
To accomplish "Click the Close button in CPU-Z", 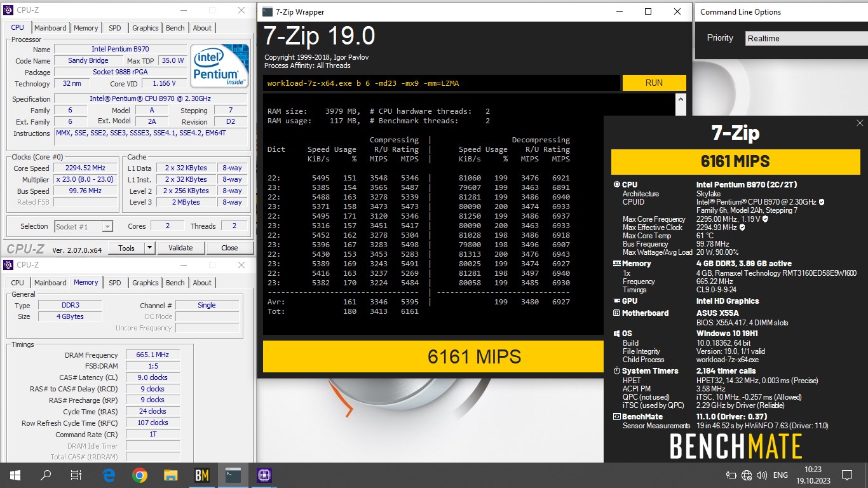I will (229, 248).
